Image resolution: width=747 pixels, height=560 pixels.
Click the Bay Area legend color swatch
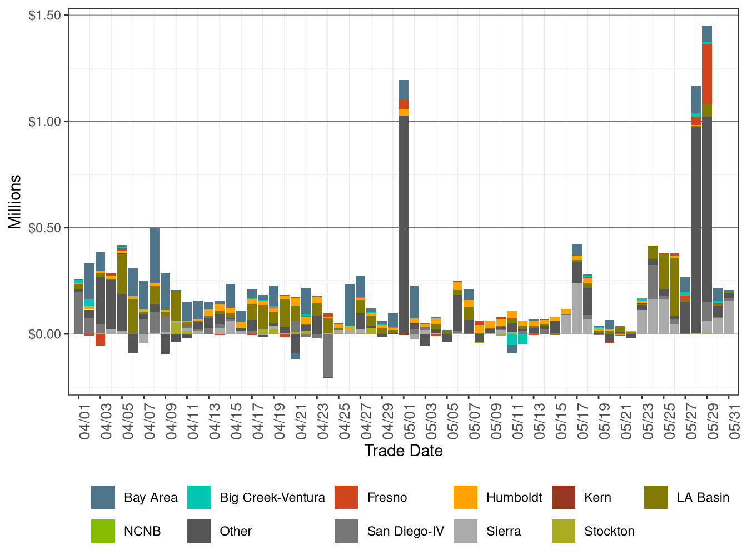[x=103, y=497]
